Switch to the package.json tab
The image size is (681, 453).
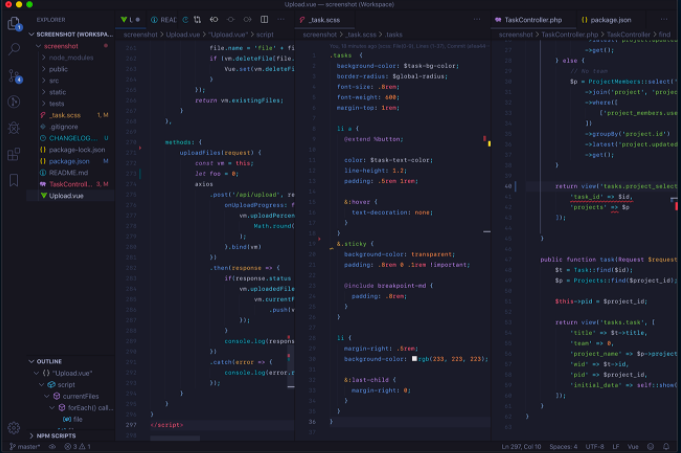click(610, 20)
